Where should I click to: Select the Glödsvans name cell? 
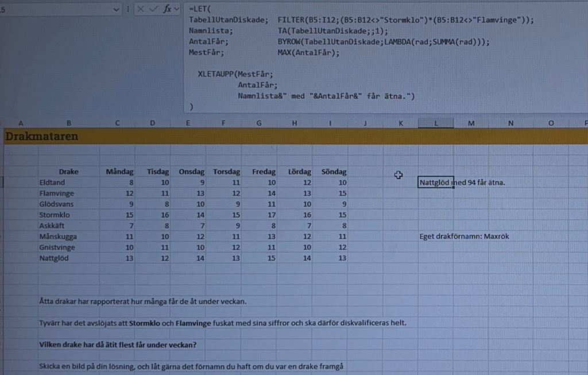[x=69, y=204]
